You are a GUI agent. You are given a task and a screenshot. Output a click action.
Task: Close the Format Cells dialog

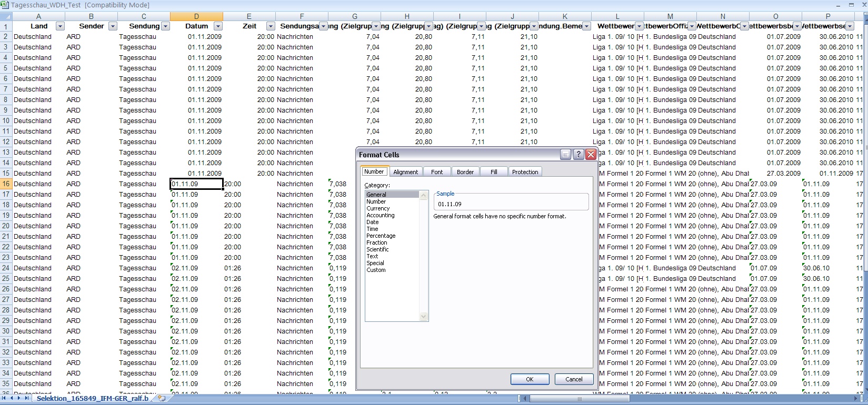pyautogui.click(x=591, y=154)
